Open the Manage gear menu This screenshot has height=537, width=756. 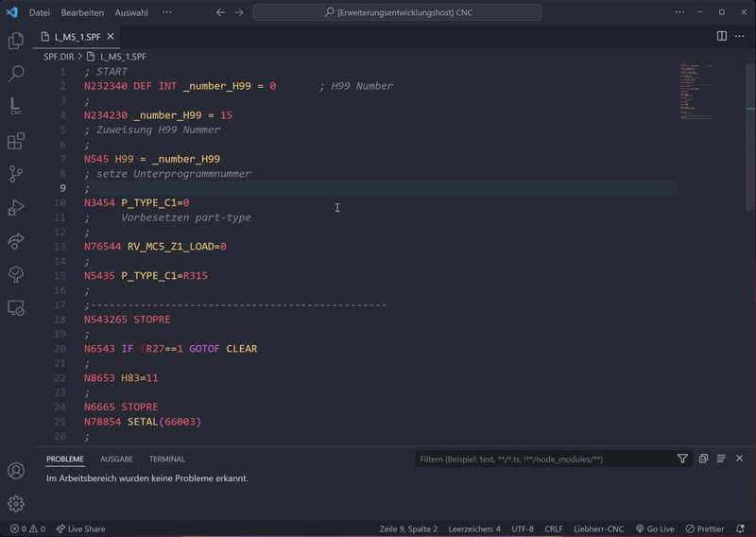coord(16,504)
